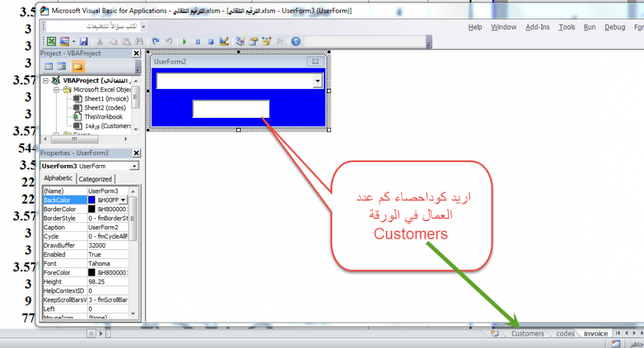
Task: Click the project tree horizontal scrollbar thumb
Action: coord(74,139)
